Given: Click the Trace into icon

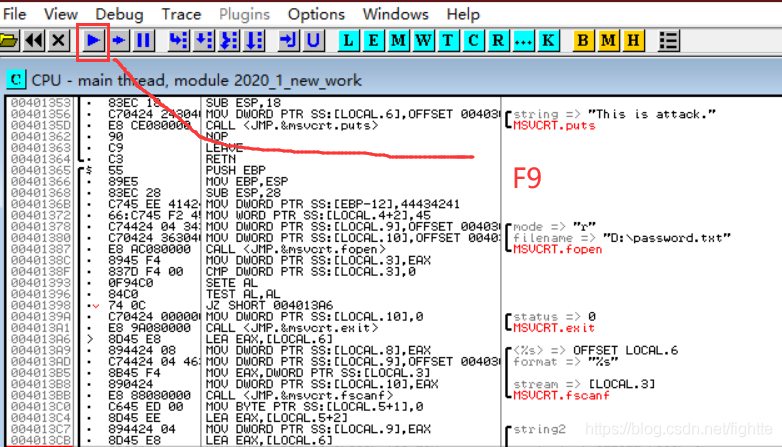Looking at the screenshot, I should click(x=229, y=40).
